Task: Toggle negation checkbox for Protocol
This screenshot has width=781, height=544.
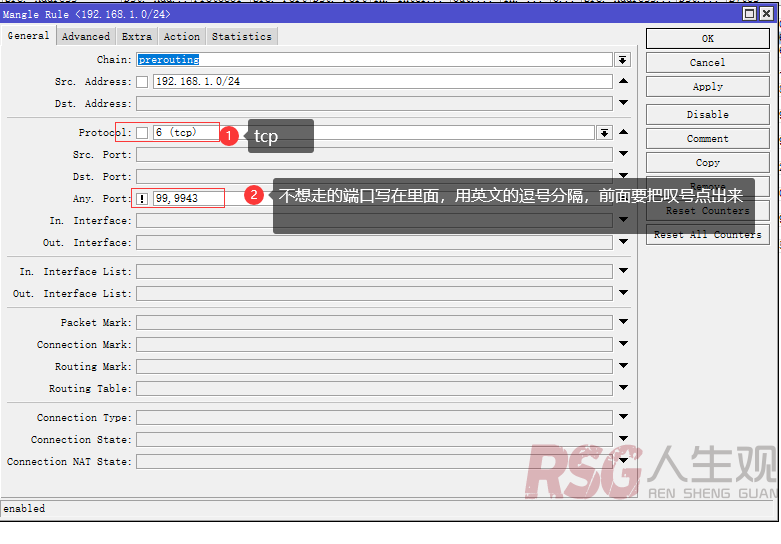Action: tap(142, 133)
